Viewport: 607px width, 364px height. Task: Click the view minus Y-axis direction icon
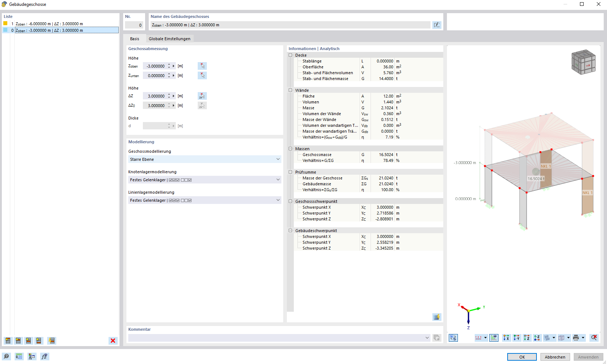pyautogui.click(x=516, y=338)
